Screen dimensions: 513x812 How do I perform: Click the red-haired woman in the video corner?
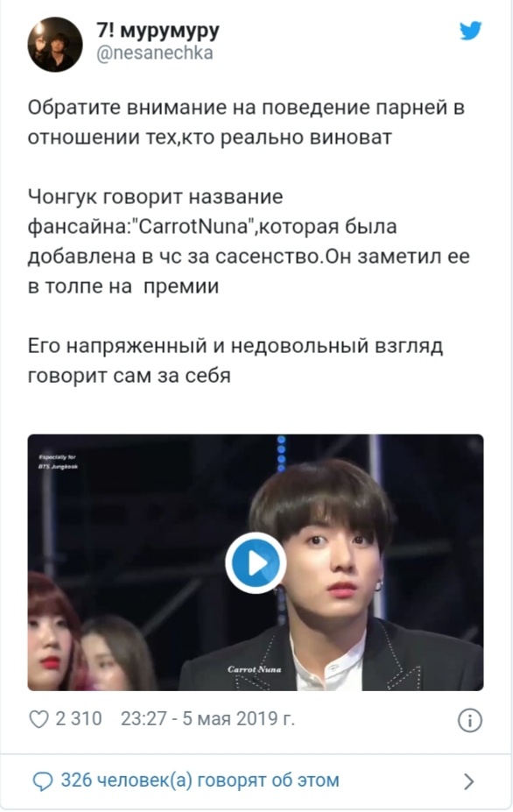(x=52, y=634)
